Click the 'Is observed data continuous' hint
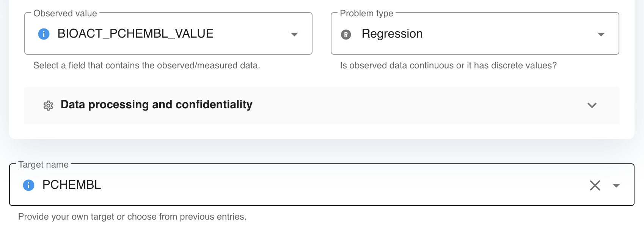 click(448, 65)
